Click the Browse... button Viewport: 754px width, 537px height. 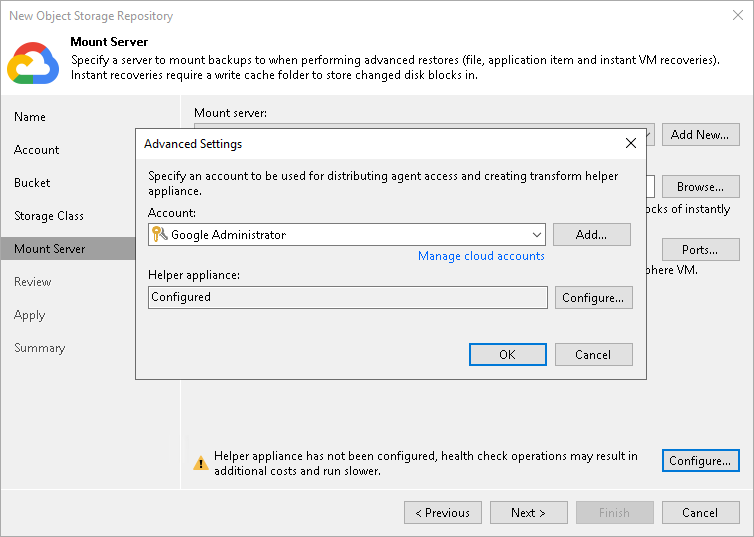pos(700,187)
